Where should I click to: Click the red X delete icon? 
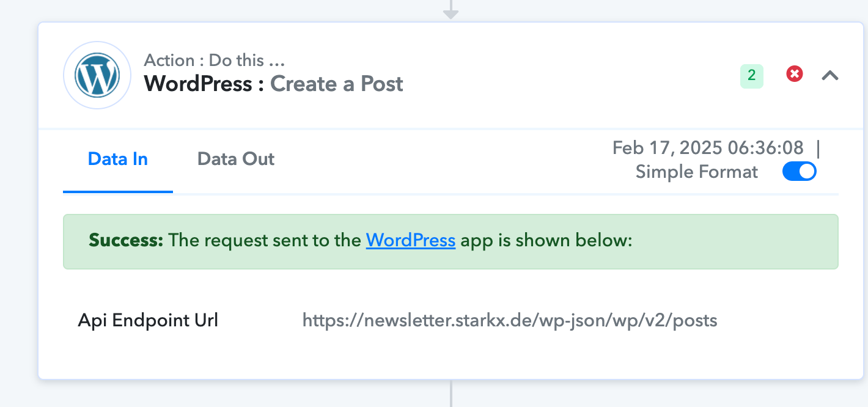coord(794,74)
